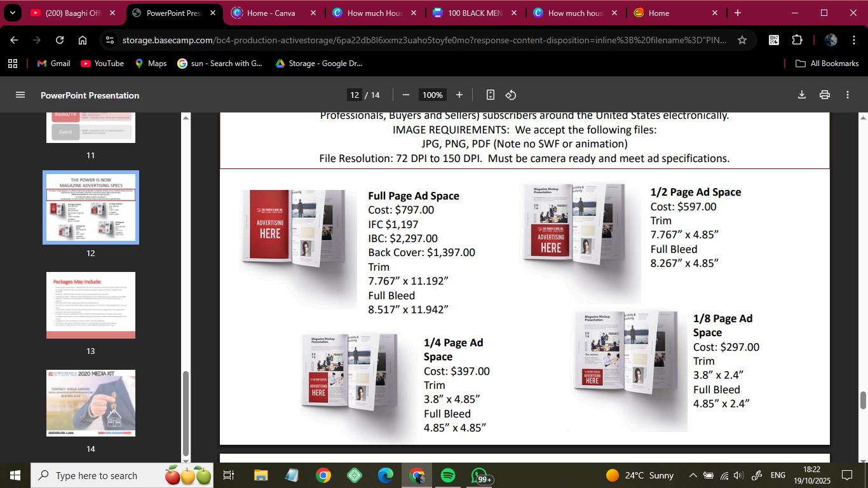Close the Home - Canva tab
This screenshot has width=868, height=488.
point(313,13)
